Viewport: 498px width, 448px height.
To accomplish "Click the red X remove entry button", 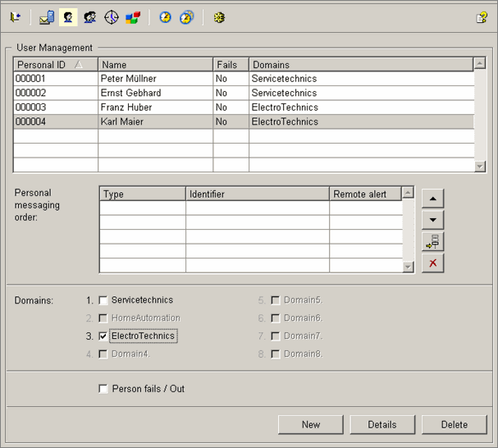I will point(432,263).
